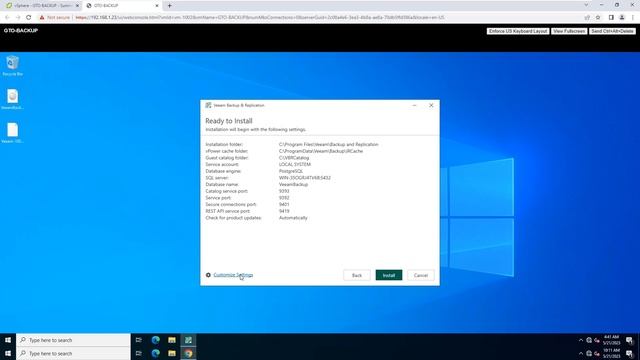
Task: Click the REST API service port value 9419
Action: [284, 211]
